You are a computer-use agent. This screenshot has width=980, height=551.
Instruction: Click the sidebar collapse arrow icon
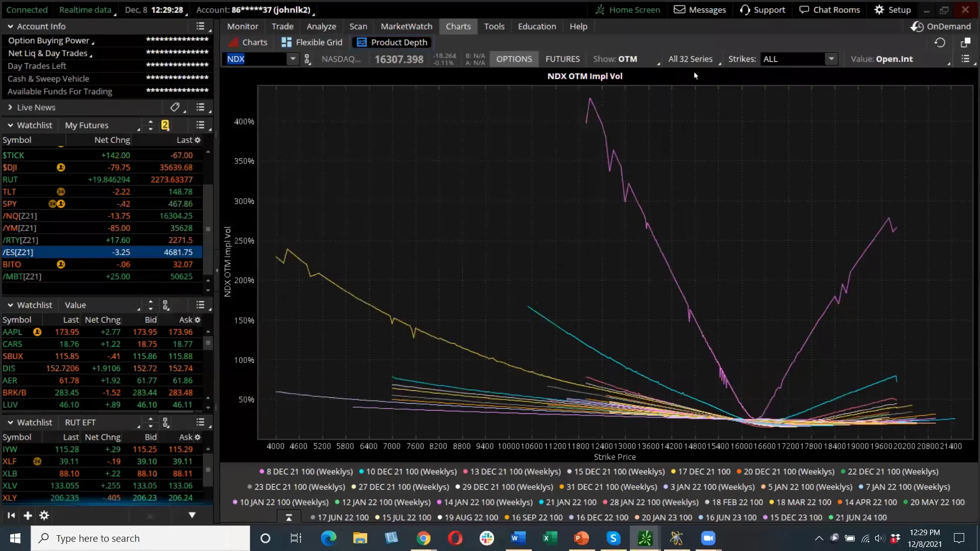(11, 515)
